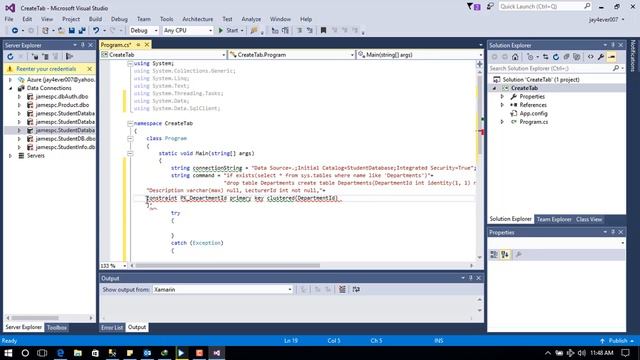Click the Undo toolbar icon

click(x=96, y=31)
